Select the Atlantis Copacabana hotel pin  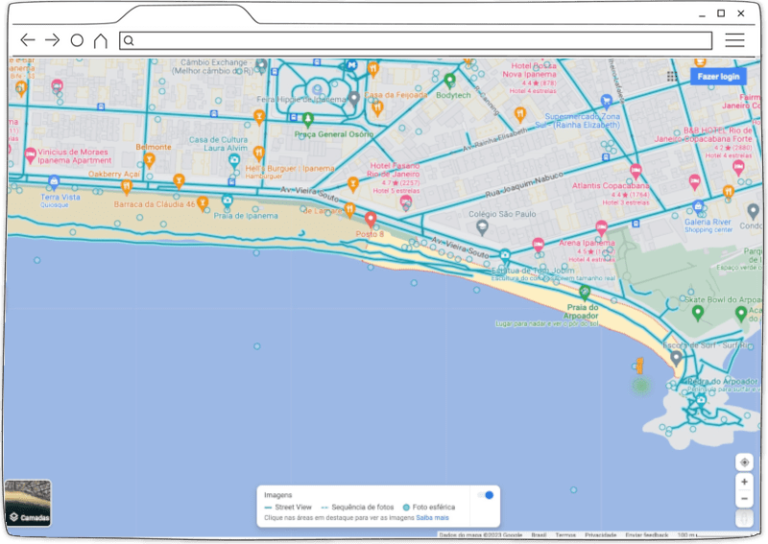tap(636, 171)
